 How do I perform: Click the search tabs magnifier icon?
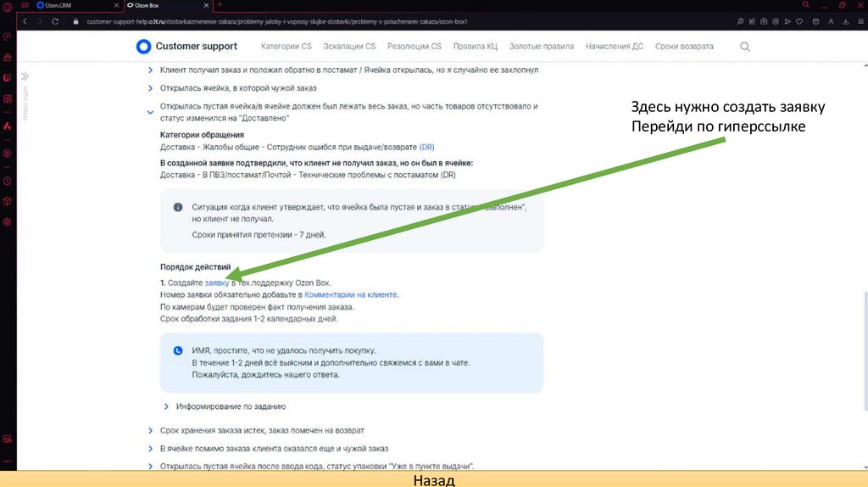[806, 5]
